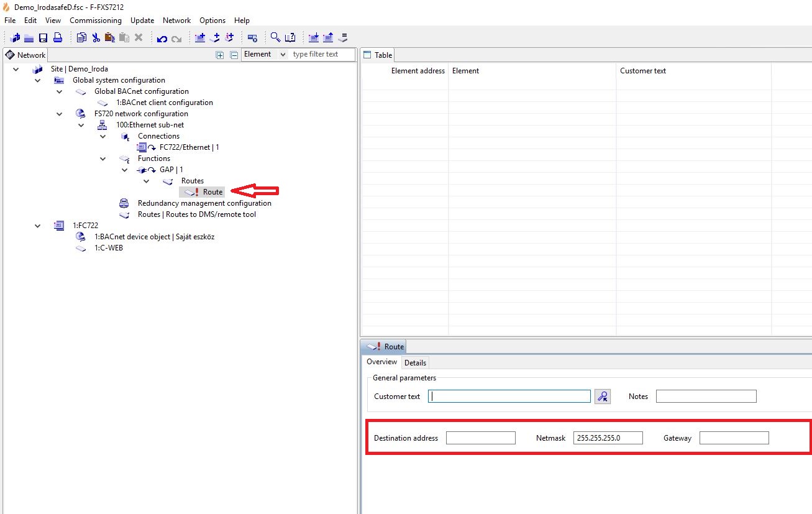Image resolution: width=812 pixels, height=514 pixels.
Task: Click the Copy toolbar icon
Action: 81,38
